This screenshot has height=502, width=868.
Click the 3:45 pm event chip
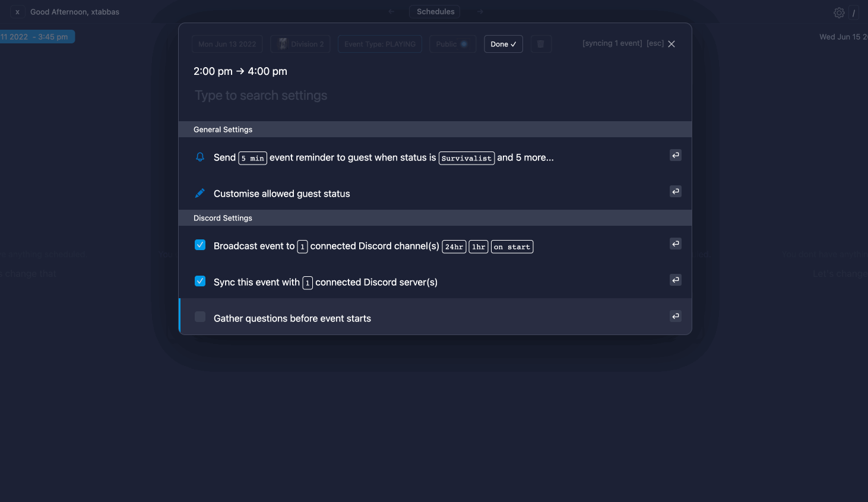coord(37,37)
